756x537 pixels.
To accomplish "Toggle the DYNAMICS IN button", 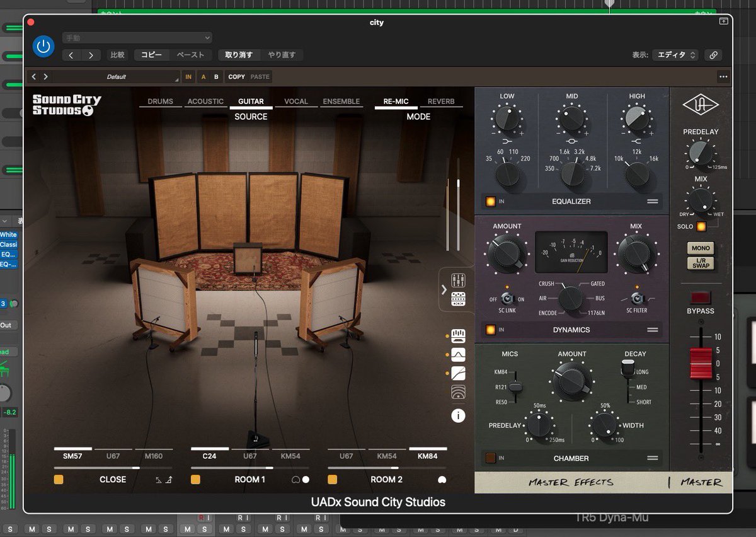I will [x=490, y=330].
